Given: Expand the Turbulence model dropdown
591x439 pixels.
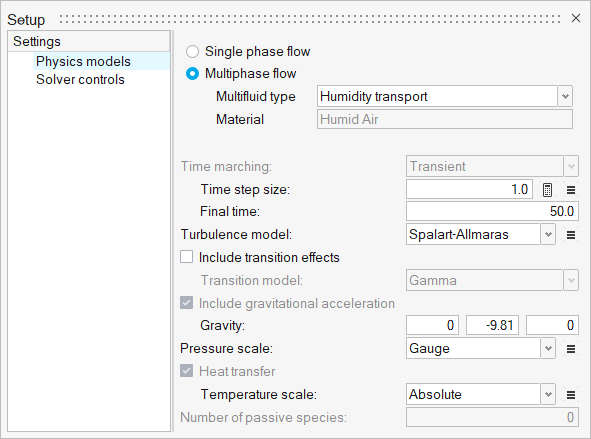Looking at the screenshot, I should [548, 234].
